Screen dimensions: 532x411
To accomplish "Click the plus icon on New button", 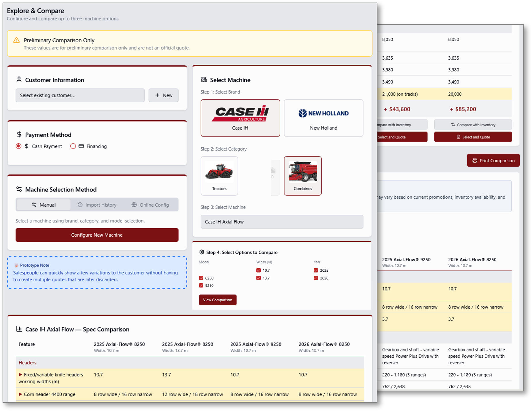I will click(x=157, y=95).
